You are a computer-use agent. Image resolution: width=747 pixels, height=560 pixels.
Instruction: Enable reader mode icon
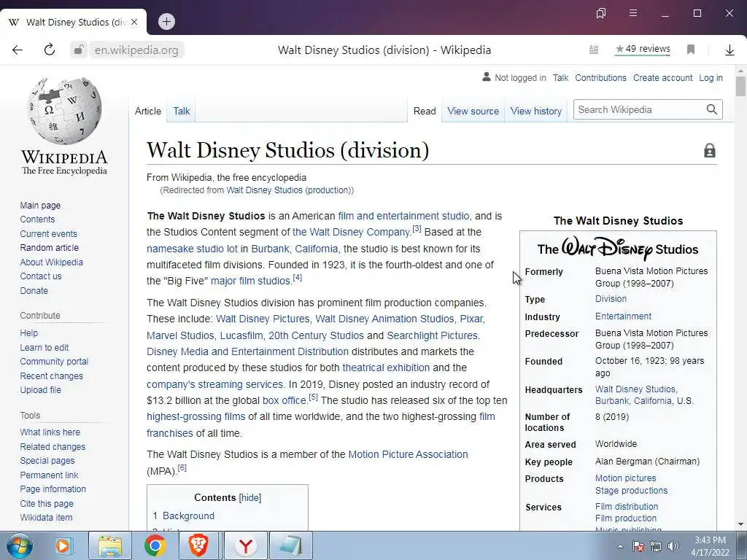pyautogui.click(x=594, y=50)
